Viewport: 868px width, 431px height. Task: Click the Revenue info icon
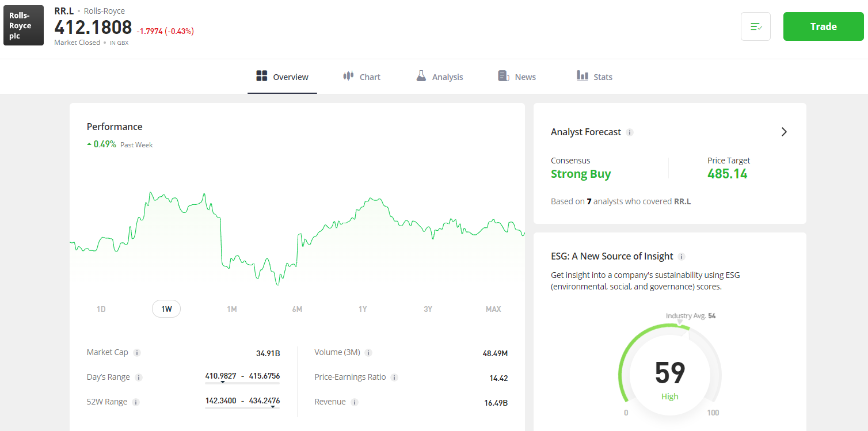click(355, 402)
